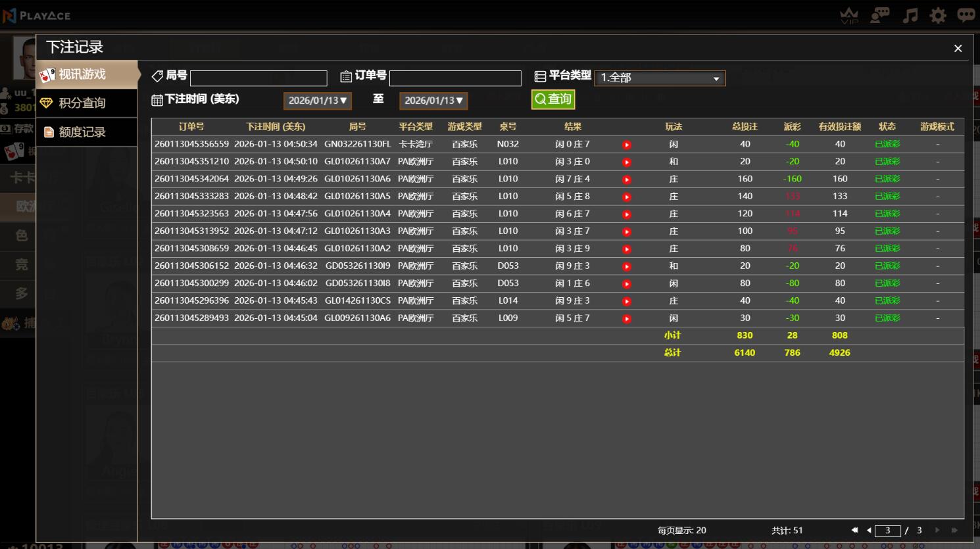The width and height of the screenshot is (980, 549).
Task: Open the VIP crown icon
Action: (849, 15)
